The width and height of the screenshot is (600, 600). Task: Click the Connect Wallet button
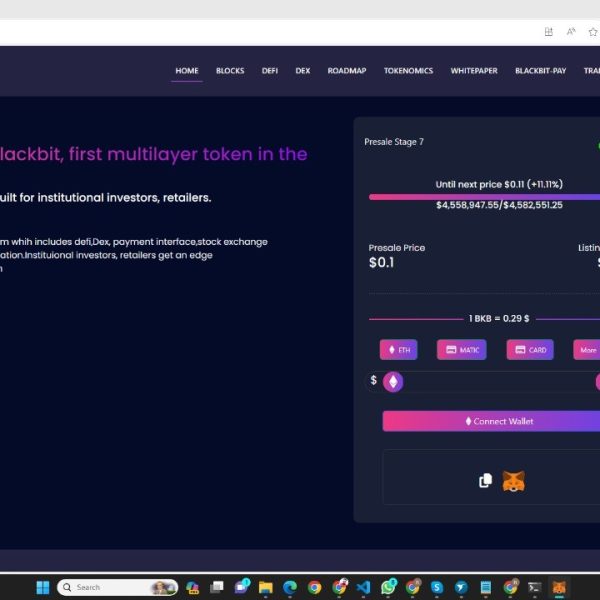tap(491, 421)
